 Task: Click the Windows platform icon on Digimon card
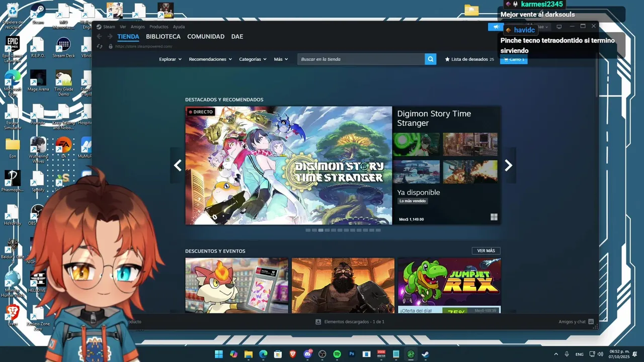pos(494,217)
